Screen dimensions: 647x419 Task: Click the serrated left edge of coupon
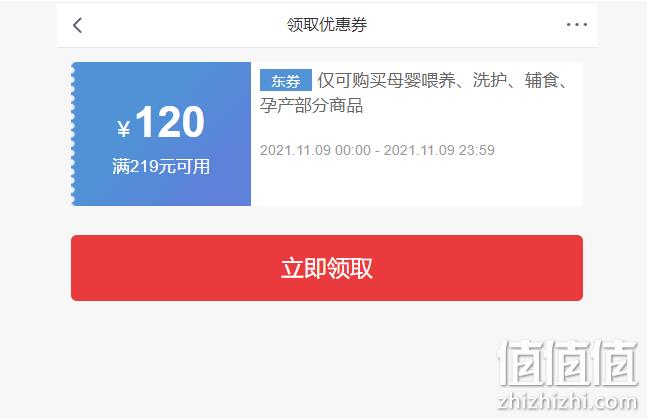point(73,134)
